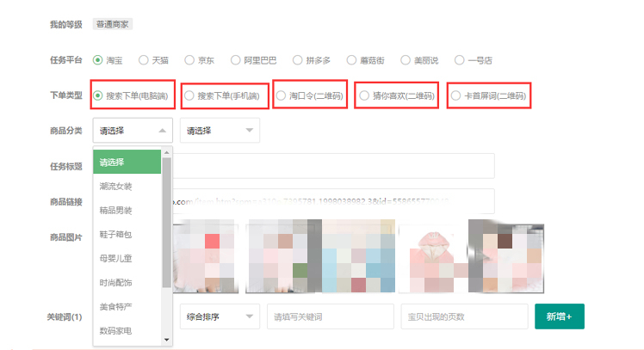Image resolution: width=644 pixels, height=350 pixels.
Task: Click the 宝贝出现的页数 input field
Action: point(463,316)
